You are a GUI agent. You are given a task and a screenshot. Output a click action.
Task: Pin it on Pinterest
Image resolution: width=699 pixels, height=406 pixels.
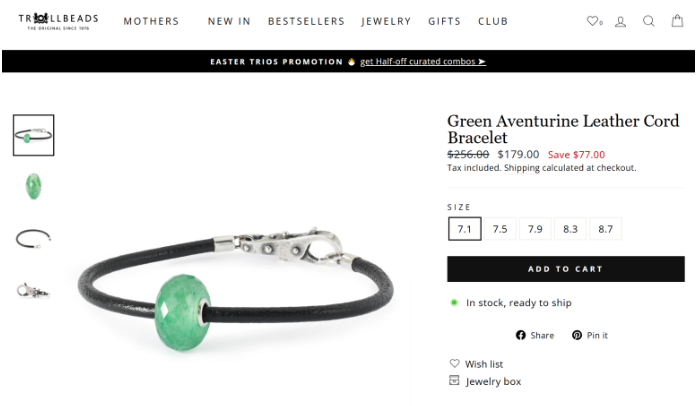pyautogui.click(x=590, y=335)
